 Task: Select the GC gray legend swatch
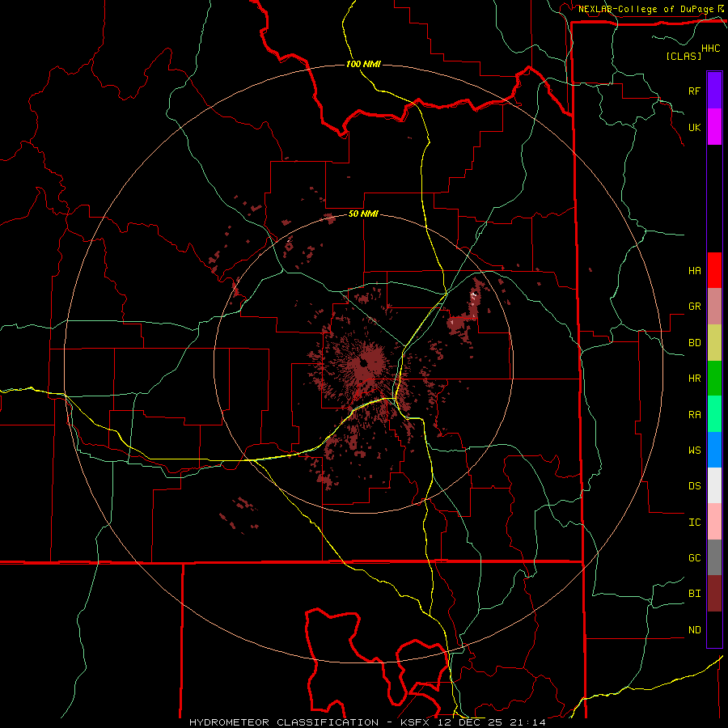[x=714, y=557]
